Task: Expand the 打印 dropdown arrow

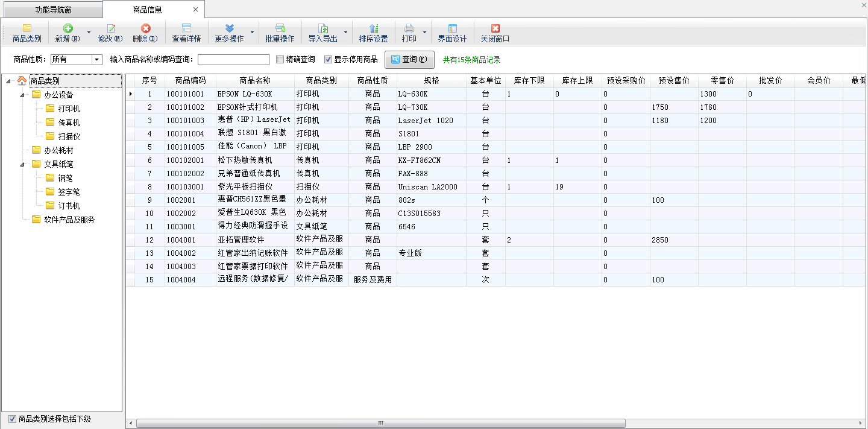Action: pos(424,33)
